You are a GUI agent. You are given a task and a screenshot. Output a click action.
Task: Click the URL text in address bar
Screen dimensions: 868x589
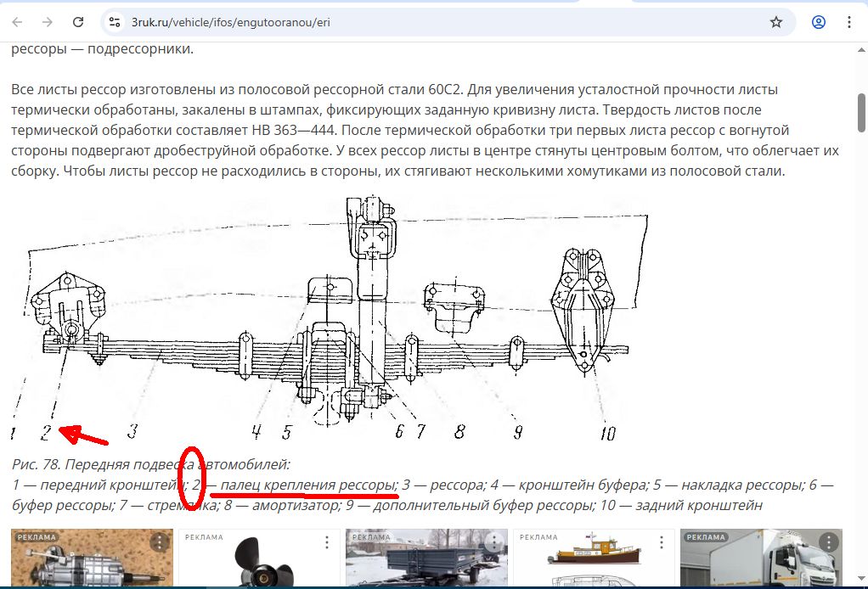230,22
